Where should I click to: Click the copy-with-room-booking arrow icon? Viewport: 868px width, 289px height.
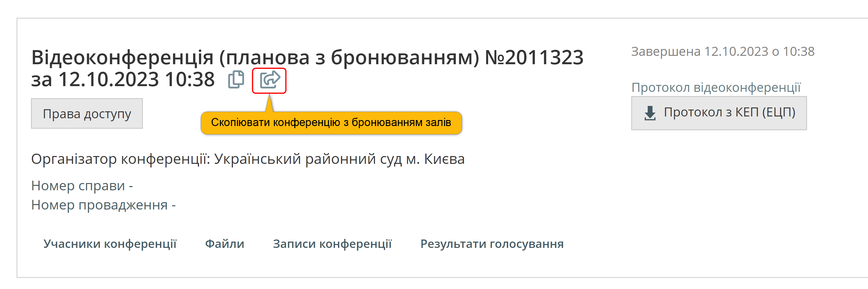pos(270,80)
